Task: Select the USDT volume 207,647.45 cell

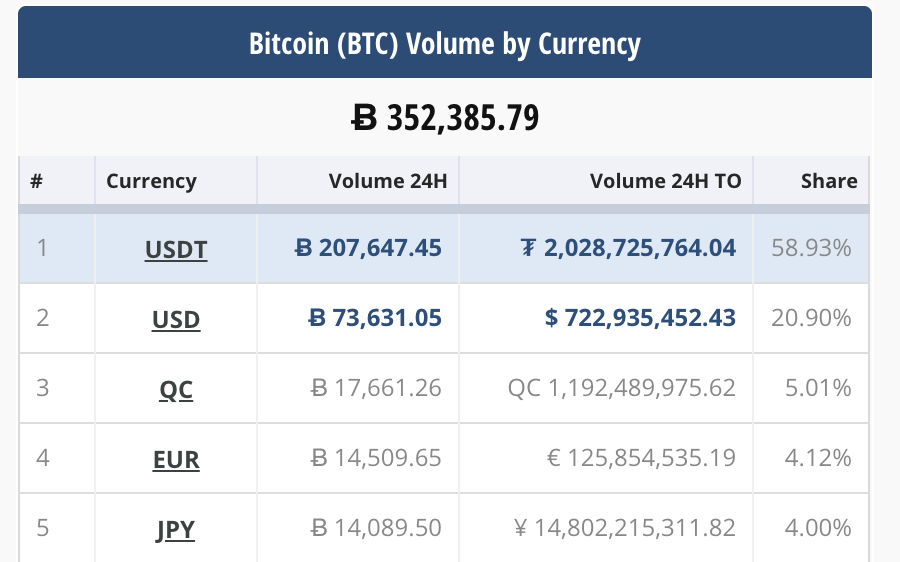Action: coord(369,248)
